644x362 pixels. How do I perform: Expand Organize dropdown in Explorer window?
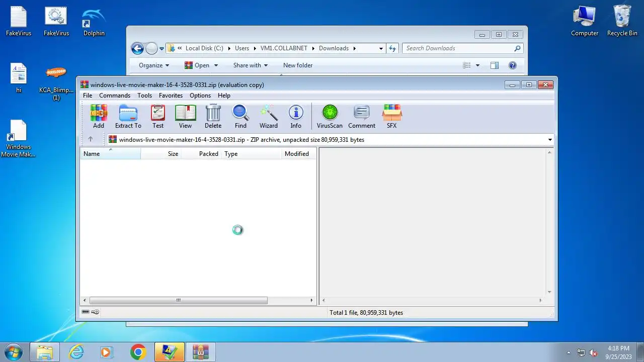[154, 65]
